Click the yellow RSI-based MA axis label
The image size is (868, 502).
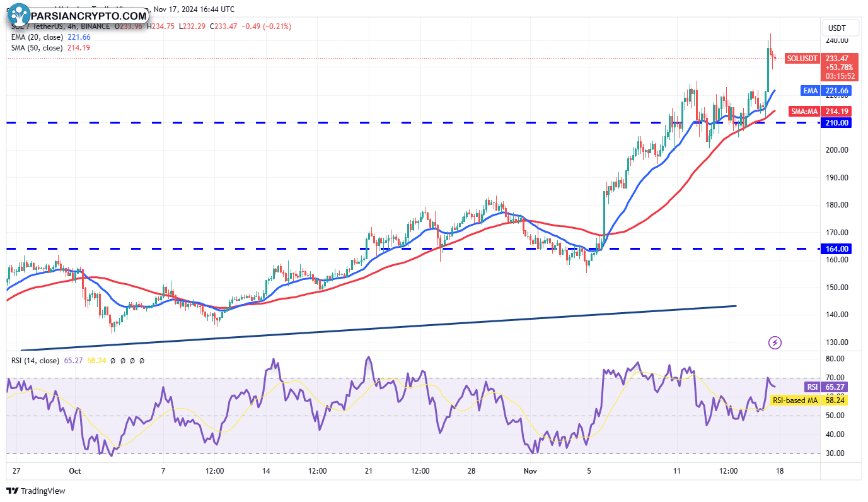coord(795,400)
